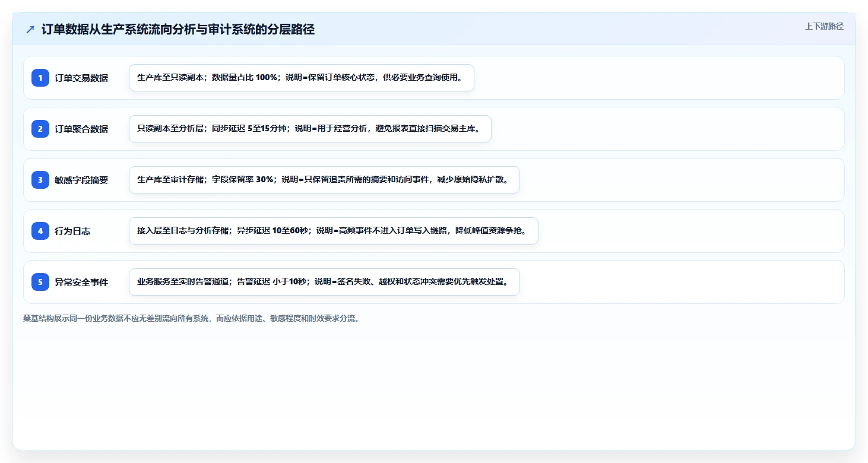Click the 上下游路径 label
868x463 pixels.
824,26
